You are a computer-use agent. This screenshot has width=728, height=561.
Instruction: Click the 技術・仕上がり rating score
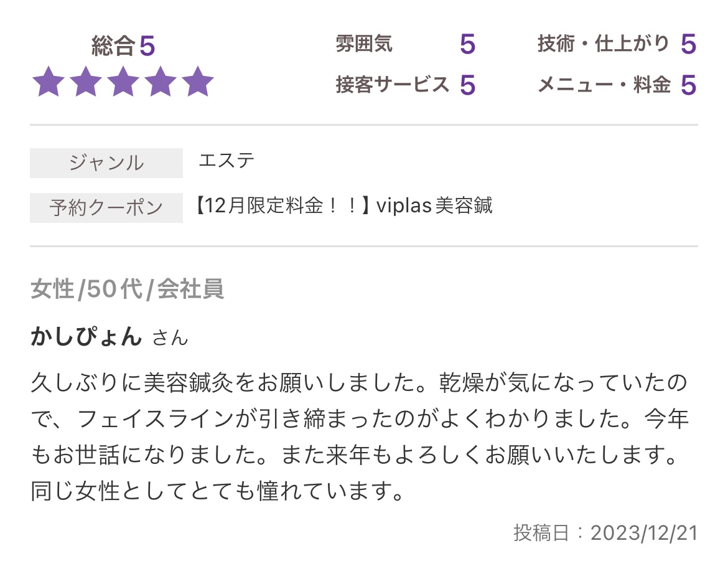(x=688, y=45)
